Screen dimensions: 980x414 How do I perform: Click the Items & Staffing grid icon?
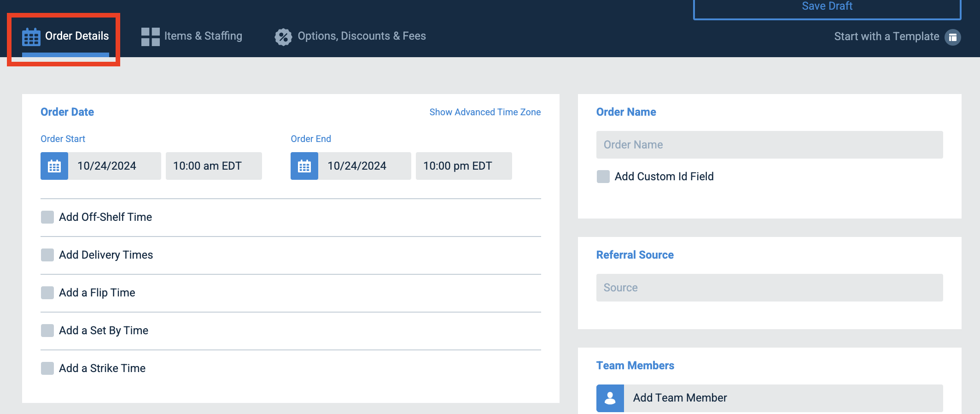pyautogui.click(x=151, y=37)
